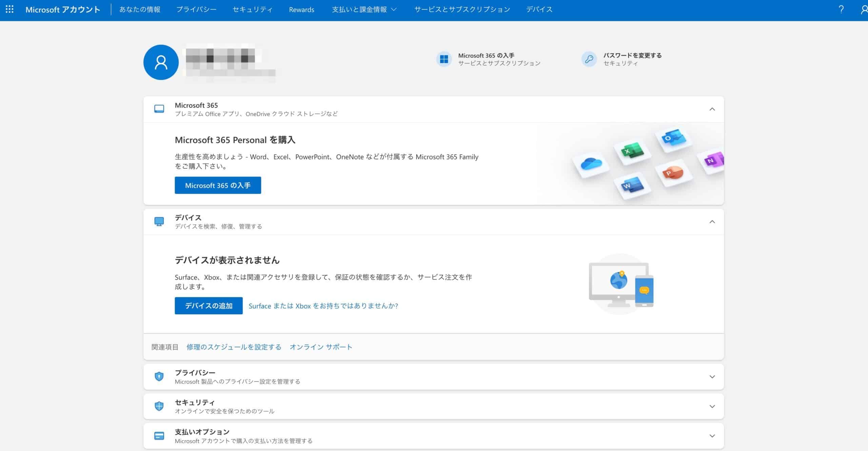Select the privacy shield icon

pyautogui.click(x=159, y=376)
